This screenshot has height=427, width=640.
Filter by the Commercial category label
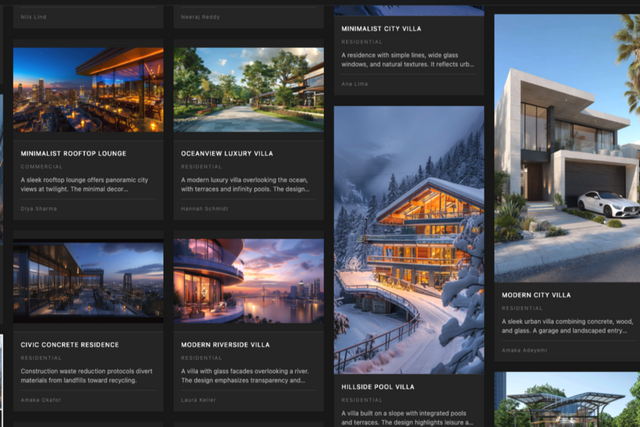pos(42,166)
